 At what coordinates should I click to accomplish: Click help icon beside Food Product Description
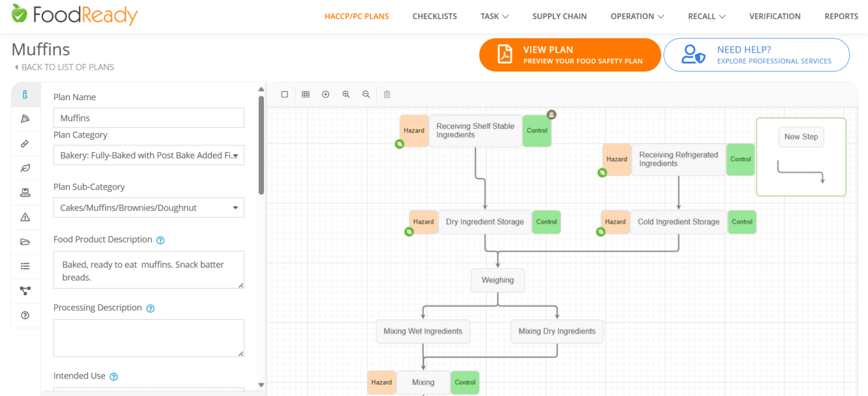click(x=160, y=240)
